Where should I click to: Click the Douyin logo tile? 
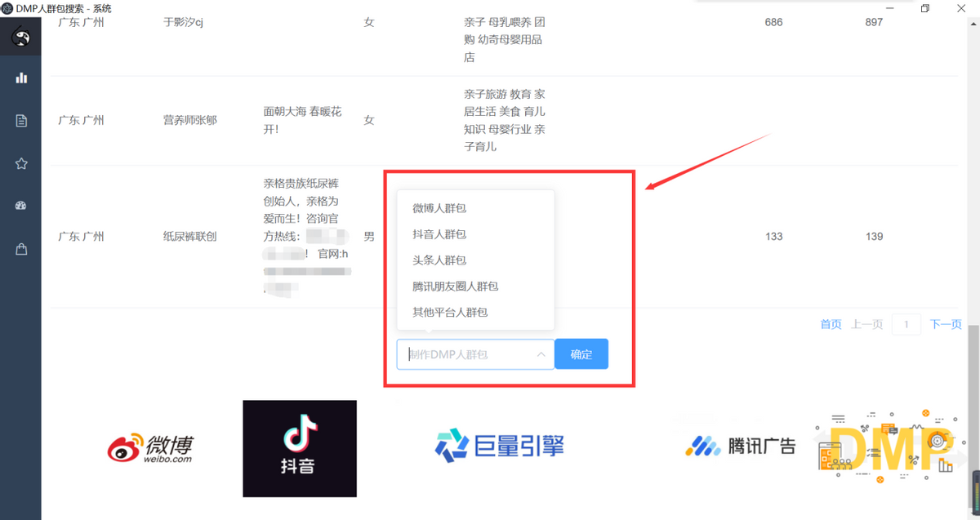coord(300,448)
